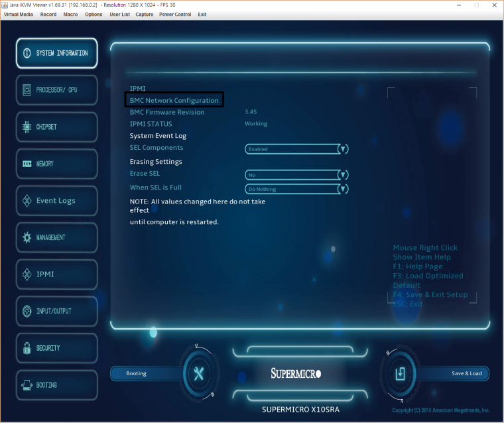
Task: Open the Options menu
Action: 94,15
